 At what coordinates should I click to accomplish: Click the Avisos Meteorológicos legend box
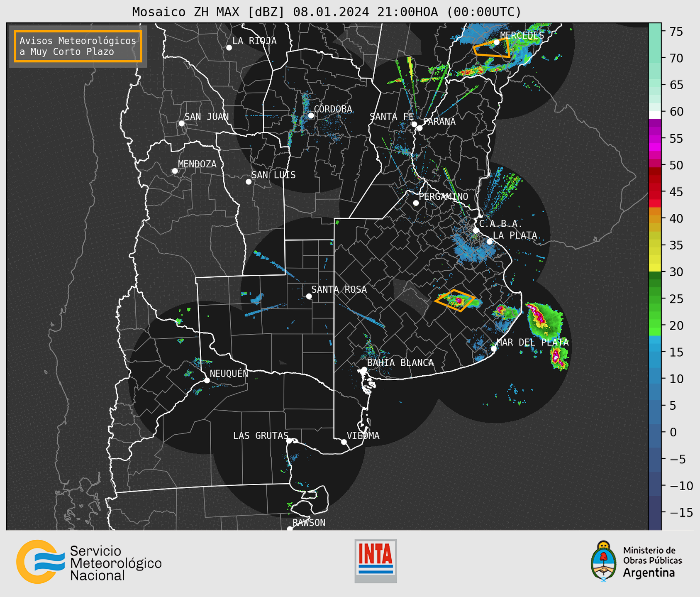click(x=78, y=46)
